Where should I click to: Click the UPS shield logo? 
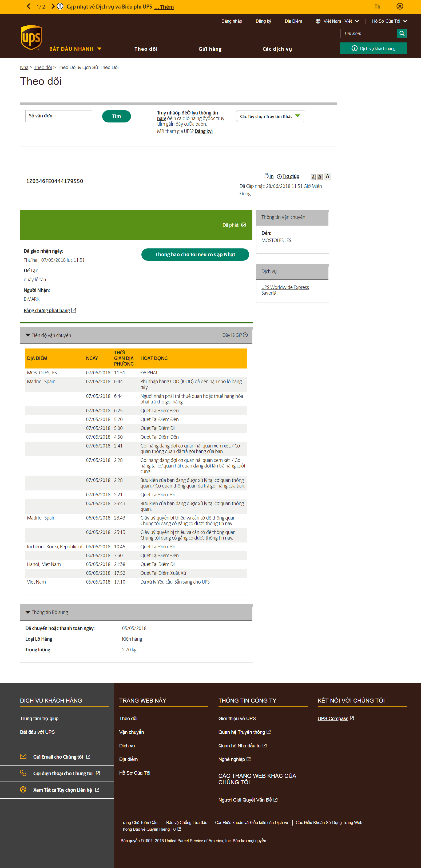tap(31, 38)
